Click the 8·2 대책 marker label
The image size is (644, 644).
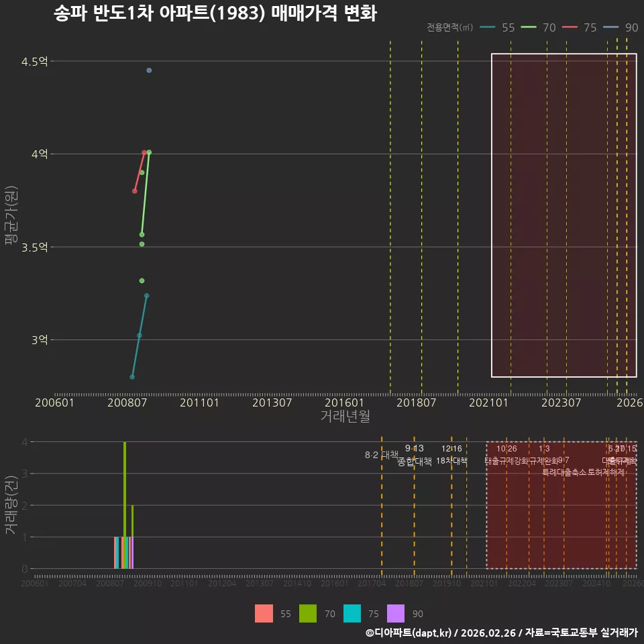tap(382, 455)
